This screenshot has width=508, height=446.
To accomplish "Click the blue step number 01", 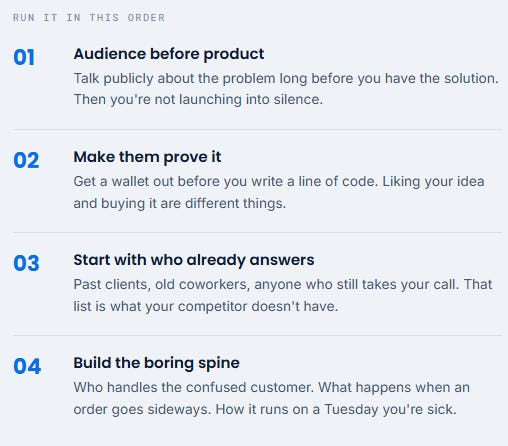I will click(x=24, y=57).
